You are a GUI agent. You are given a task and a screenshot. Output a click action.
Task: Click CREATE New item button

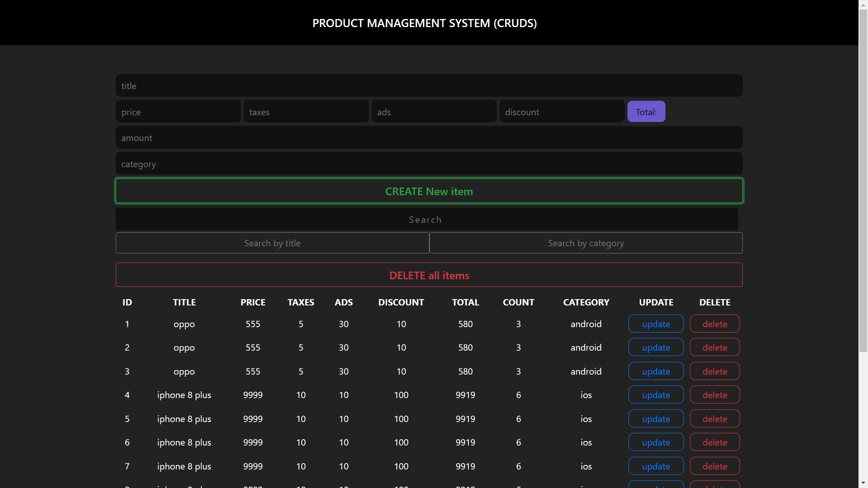click(429, 191)
